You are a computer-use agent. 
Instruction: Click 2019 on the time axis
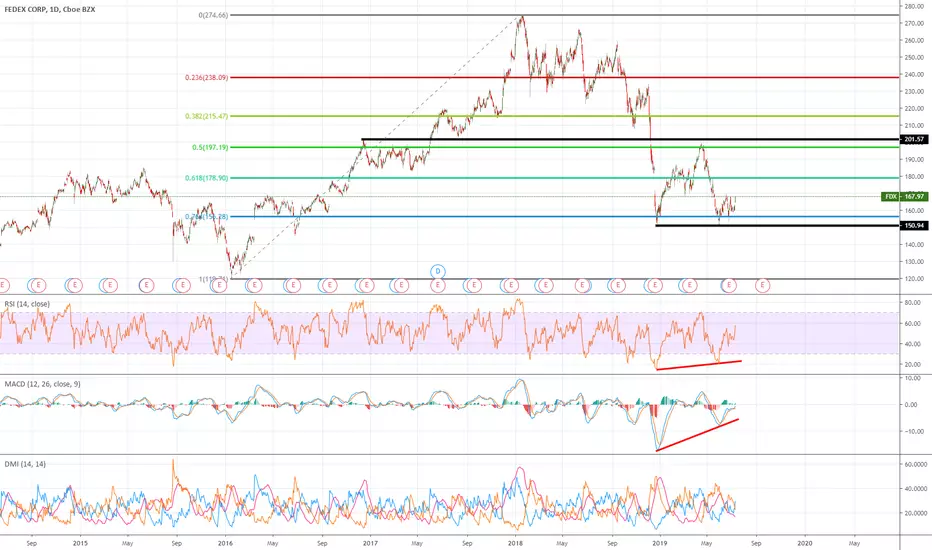659,543
